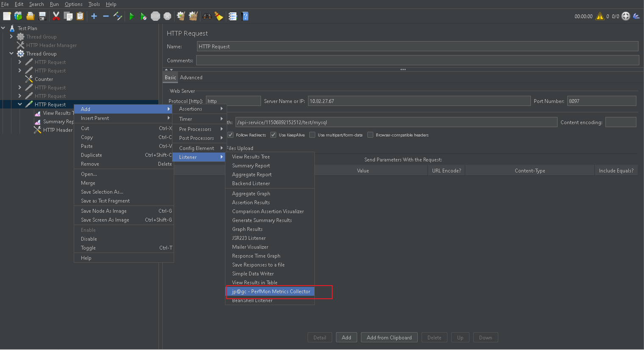The image size is (644, 350).
Task: Switch to the Basic tab
Action: [170, 78]
